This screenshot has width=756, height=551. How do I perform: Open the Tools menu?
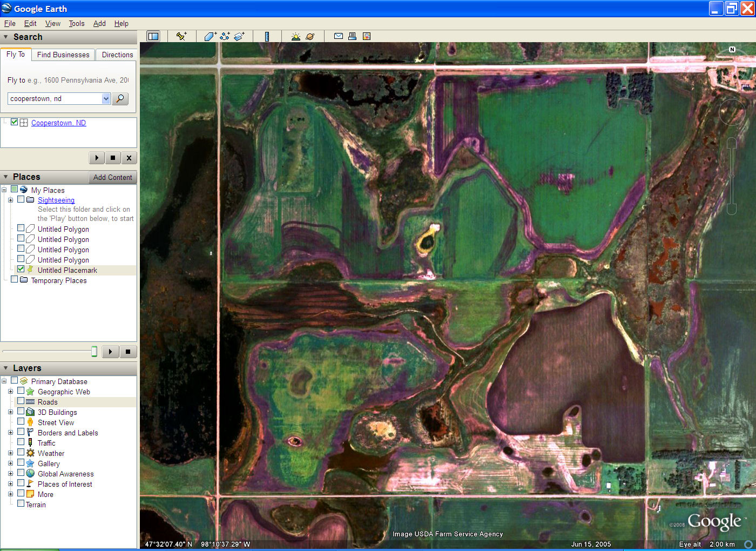[x=77, y=23]
